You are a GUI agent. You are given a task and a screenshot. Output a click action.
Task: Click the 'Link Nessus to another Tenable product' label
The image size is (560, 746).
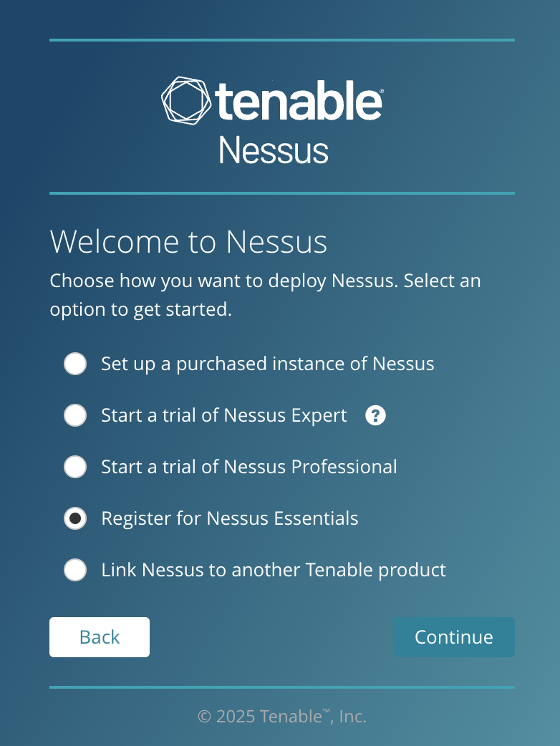[x=273, y=570]
